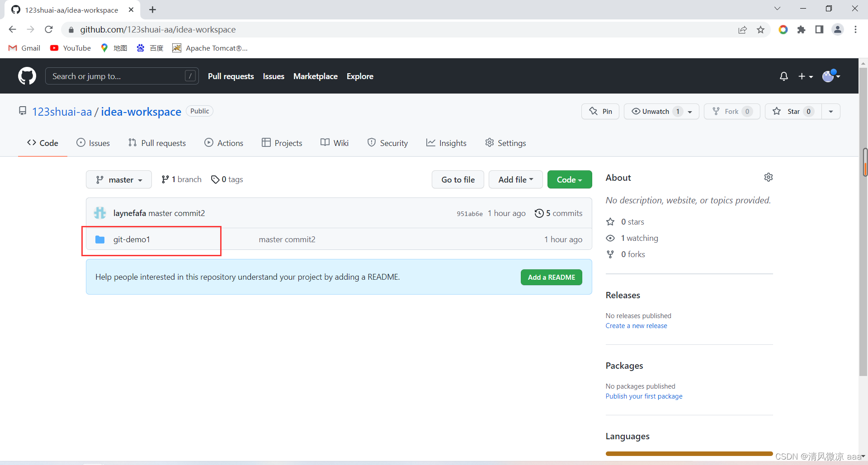The height and width of the screenshot is (465, 868).
Task: Switch to the Insights tab
Action: tap(446, 143)
